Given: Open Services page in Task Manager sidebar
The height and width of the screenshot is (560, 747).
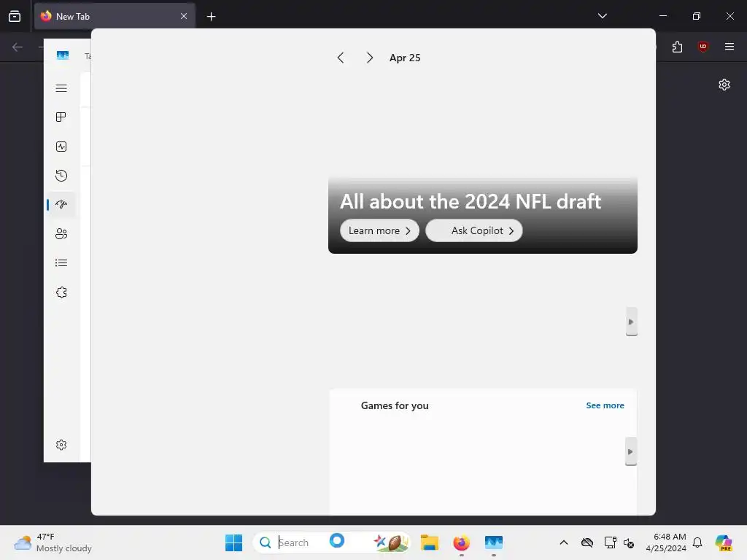Looking at the screenshot, I should 61,292.
